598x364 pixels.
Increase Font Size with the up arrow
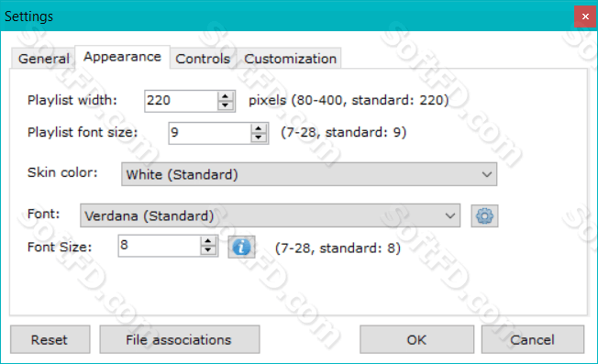(x=208, y=241)
